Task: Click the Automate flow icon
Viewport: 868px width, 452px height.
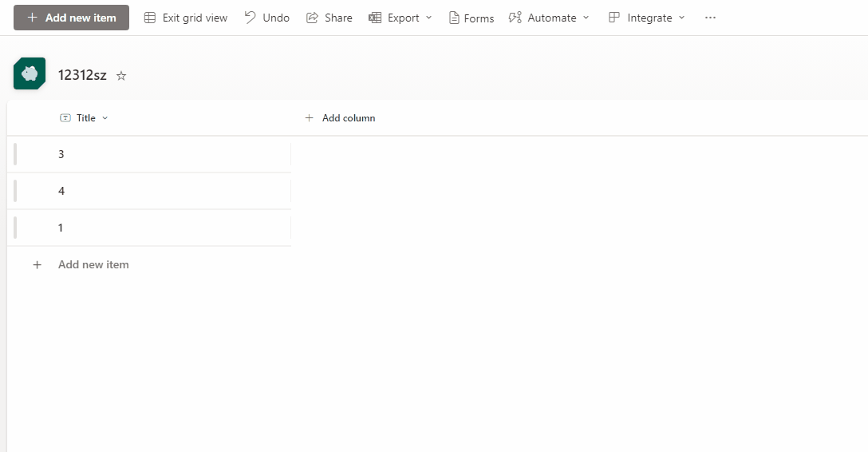Action: pyautogui.click(x=515, y=18)
